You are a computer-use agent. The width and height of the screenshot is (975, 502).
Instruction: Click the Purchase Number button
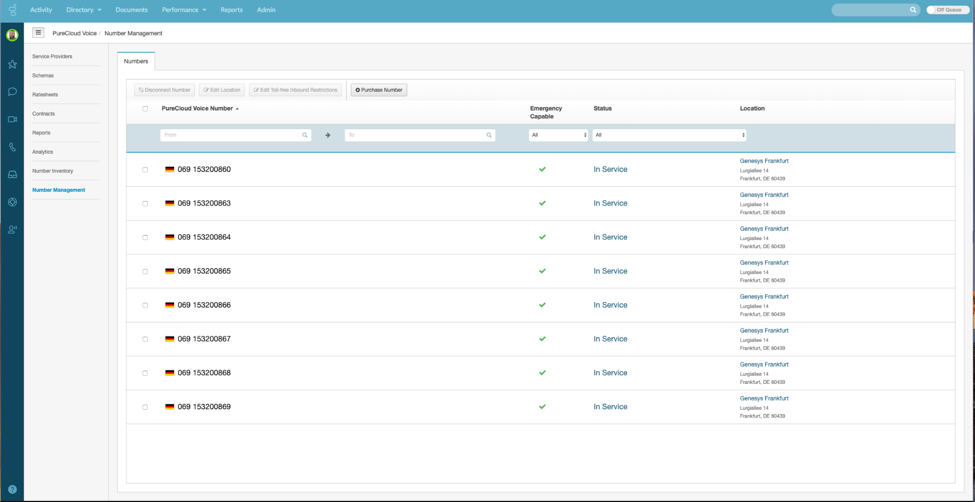click(379, 90)
